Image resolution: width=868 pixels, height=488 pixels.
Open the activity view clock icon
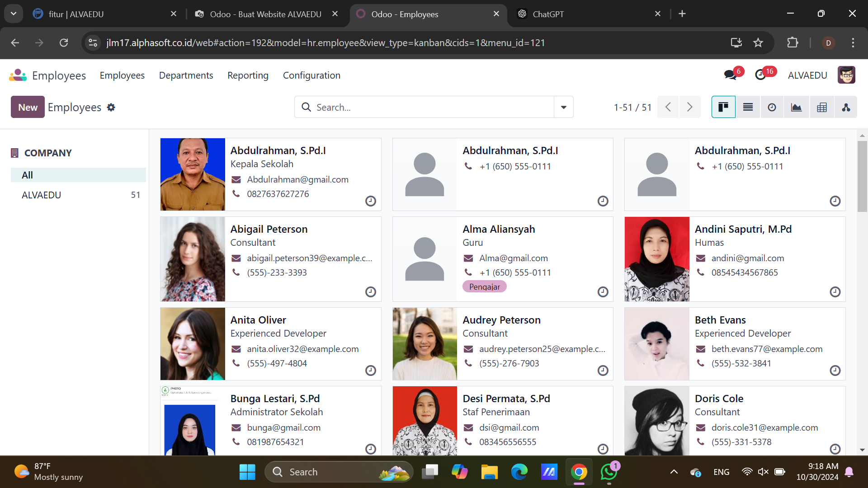[772, 107]
